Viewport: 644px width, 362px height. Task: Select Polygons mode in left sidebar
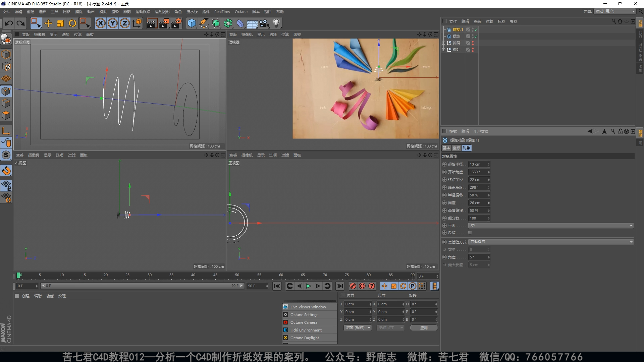[x=6, y=116]
